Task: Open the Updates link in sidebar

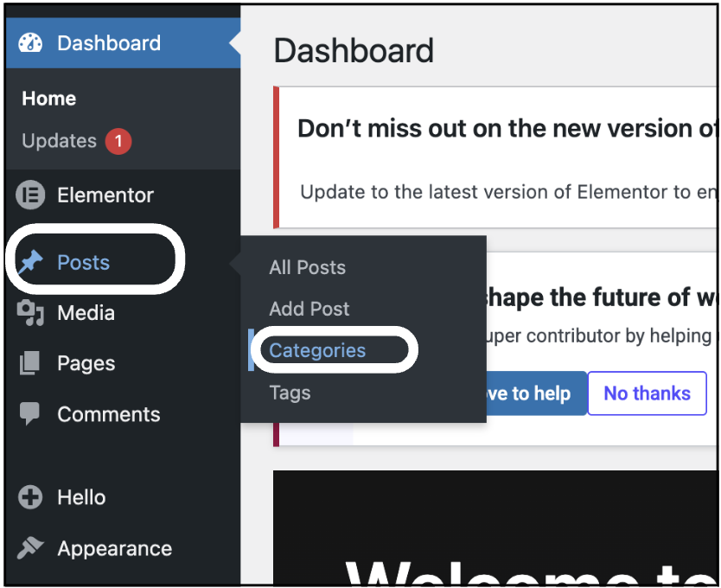Action: click(60, 141)
